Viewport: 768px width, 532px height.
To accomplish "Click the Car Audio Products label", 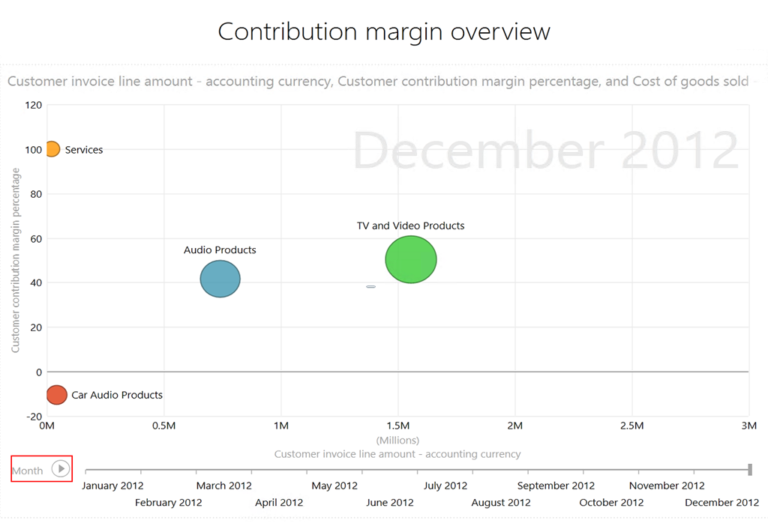I will click(x=117, y=395).
